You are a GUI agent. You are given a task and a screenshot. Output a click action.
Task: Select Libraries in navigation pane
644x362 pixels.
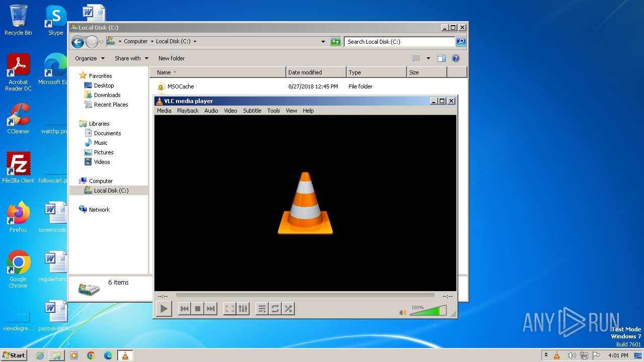point(99,124)
